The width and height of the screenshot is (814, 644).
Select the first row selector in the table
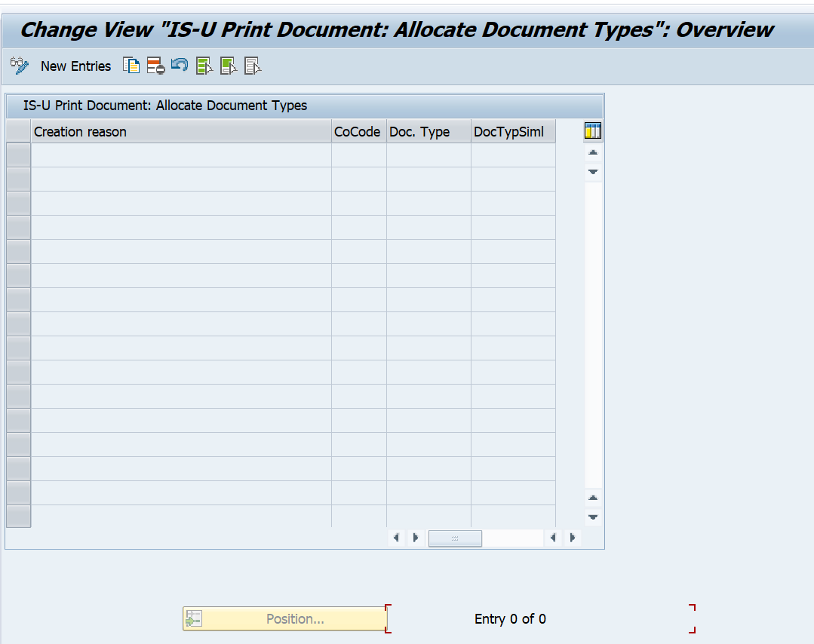coord(19,155)
